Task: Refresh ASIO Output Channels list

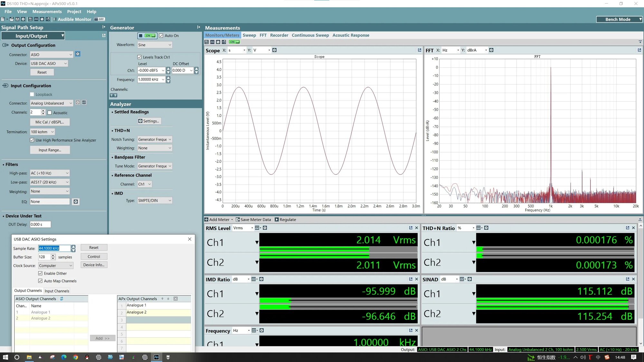Action: pyautogui.click(x=62, y=299)
